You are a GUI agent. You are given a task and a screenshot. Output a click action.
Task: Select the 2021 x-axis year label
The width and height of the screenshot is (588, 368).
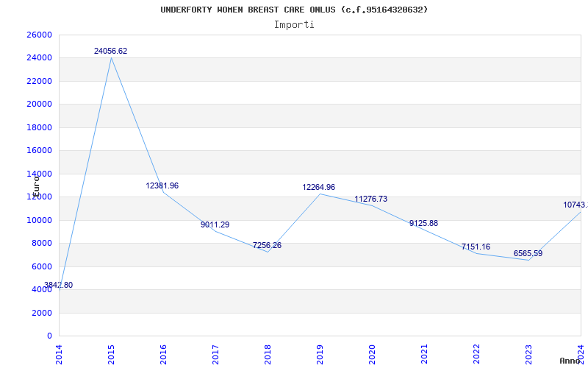(x=424, y=353)
